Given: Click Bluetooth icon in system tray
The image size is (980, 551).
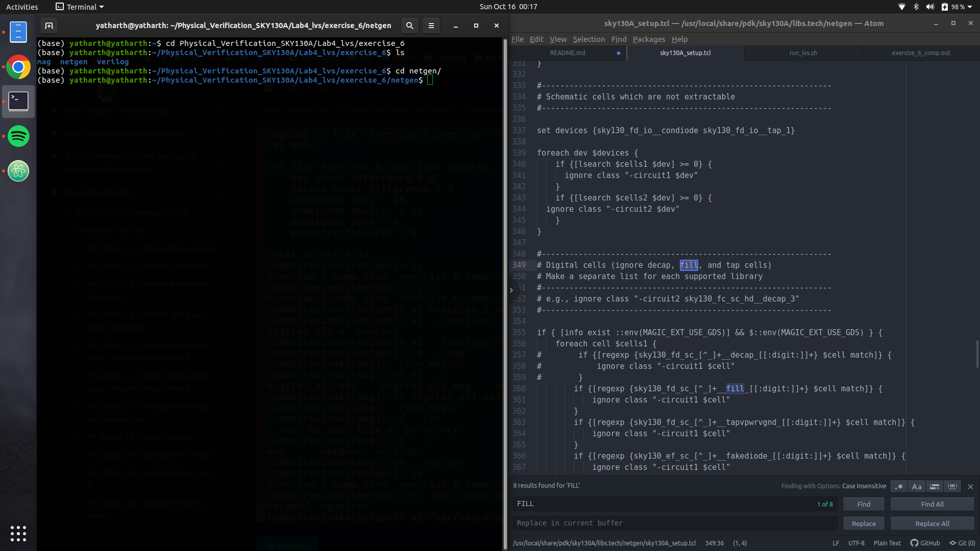Looking at the screenshot, I should (916, 7).
